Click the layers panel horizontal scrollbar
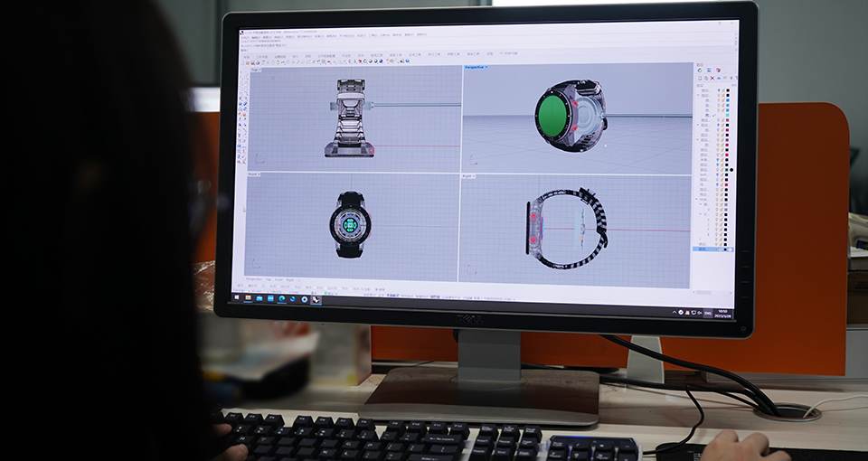Screen dimensions: 868x461 pyautogui.click(x=712, y=293)
